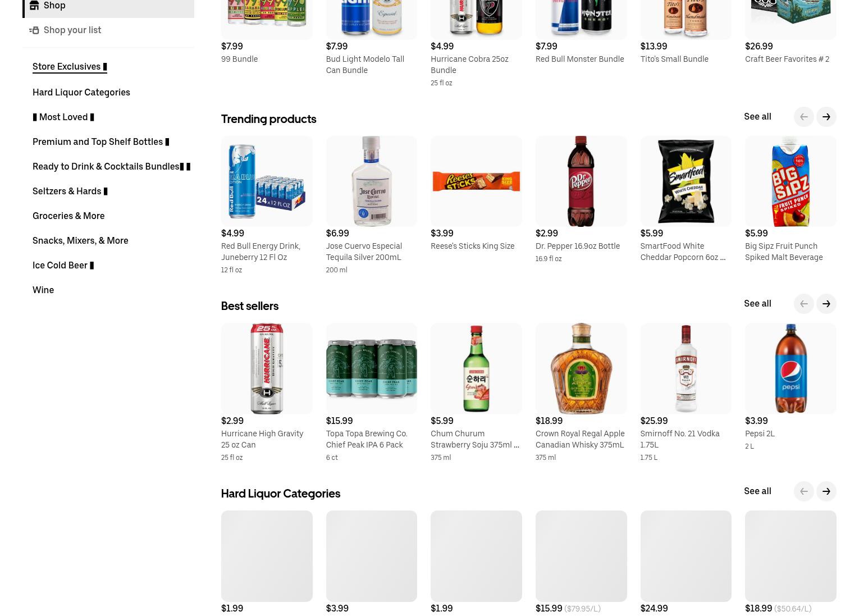See all Best sellers

pos(757,303)
